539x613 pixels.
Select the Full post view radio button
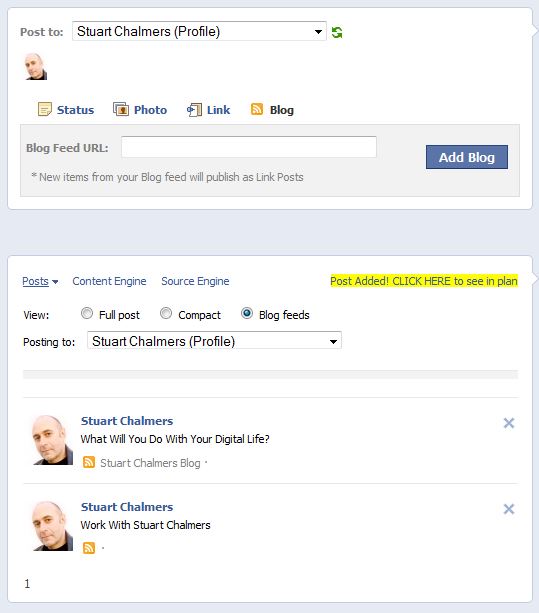[87, 313]
